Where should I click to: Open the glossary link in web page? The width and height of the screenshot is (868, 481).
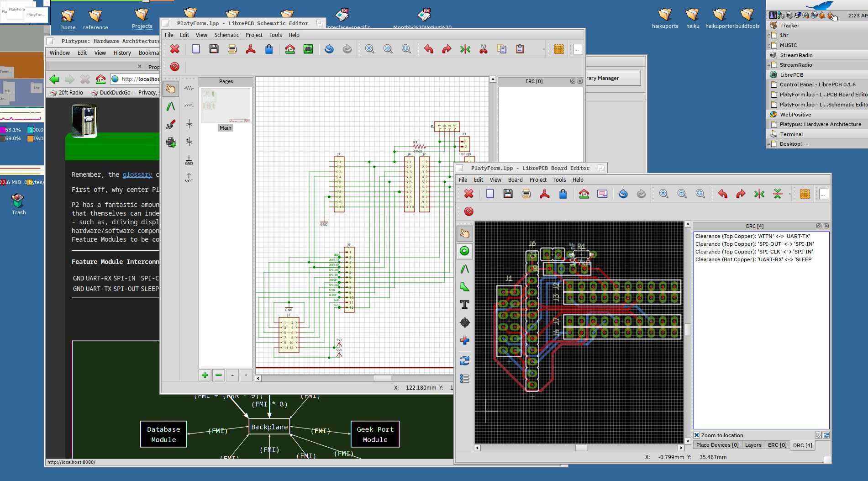pos(137,174)
